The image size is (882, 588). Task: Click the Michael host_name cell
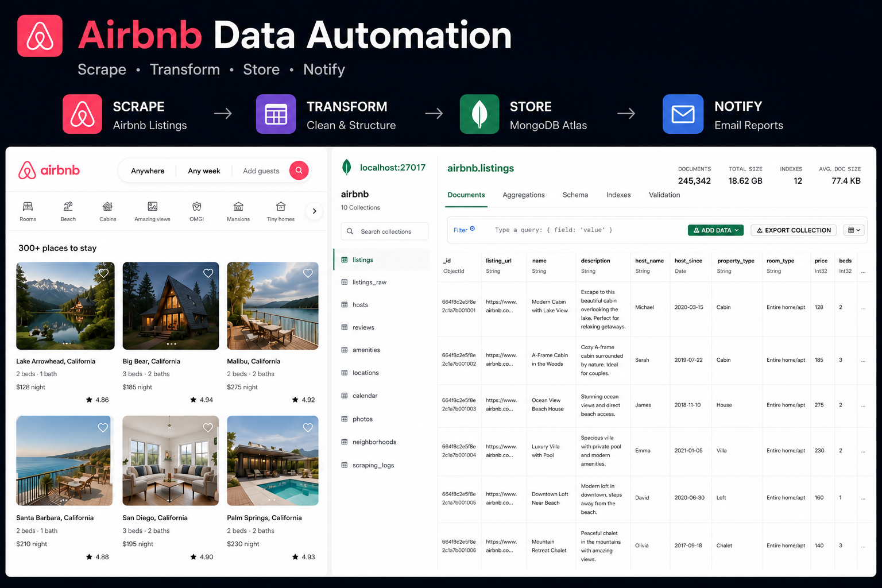point(644,307)
